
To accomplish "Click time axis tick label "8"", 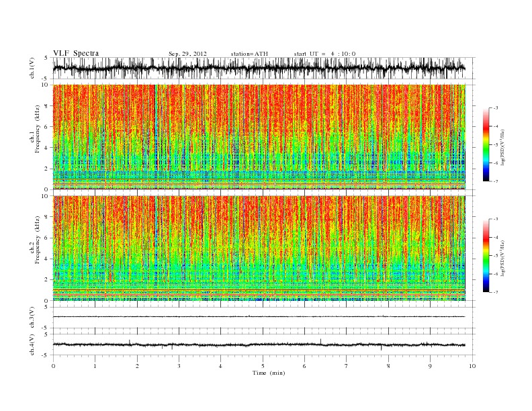I will click(388, 366).
